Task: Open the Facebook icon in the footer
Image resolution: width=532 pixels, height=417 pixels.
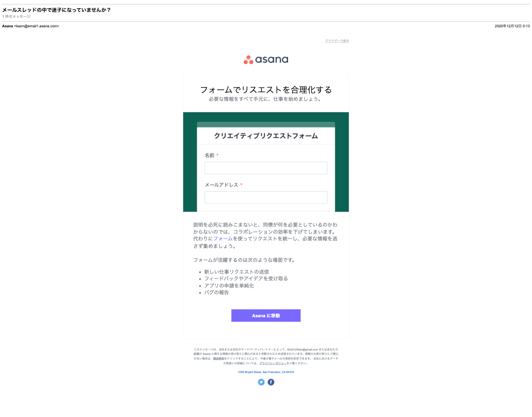Action: click(x=271, y=382)
